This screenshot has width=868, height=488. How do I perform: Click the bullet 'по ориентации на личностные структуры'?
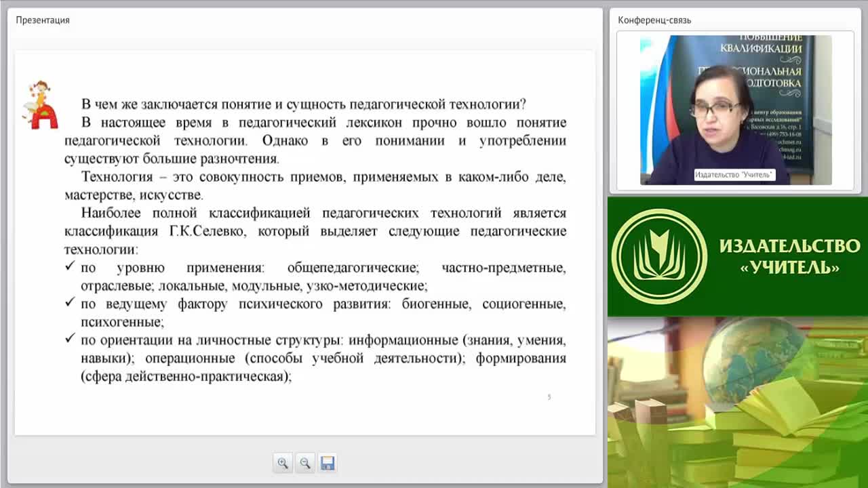pyautogui.click(x=323, y=358)
